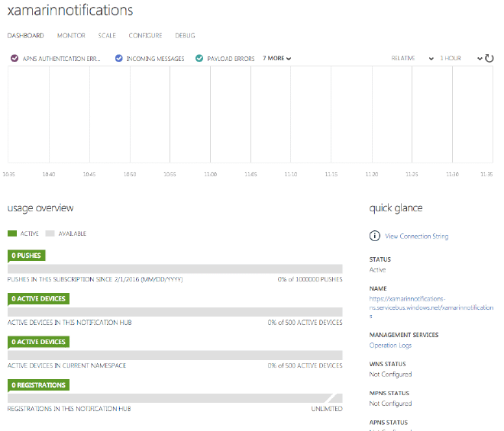Image resolution: width=504 pixels, height=431 pixels.
Task: Click 'ACTIVE DEVICES IN CURRENT NAMESPACE' caption
Action: click(66, 366)
